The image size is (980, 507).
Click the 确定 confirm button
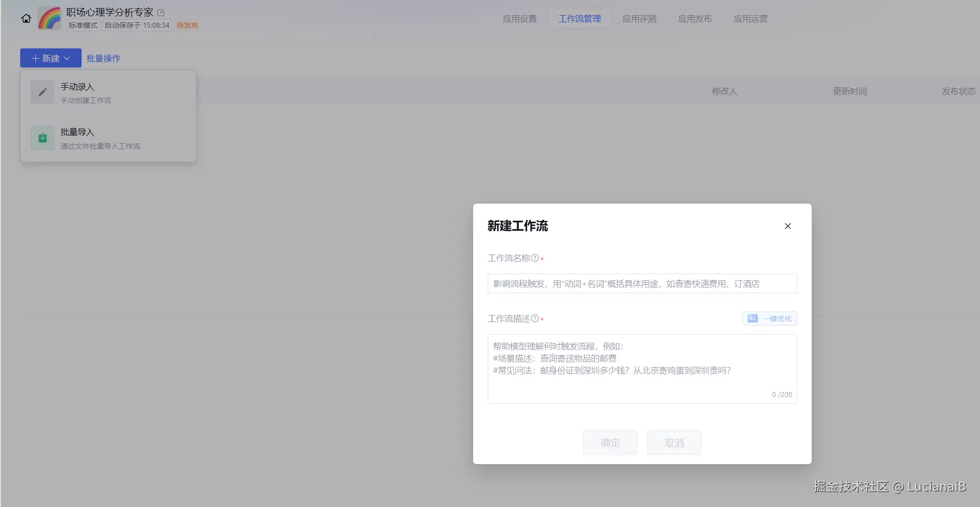point(610,442)
